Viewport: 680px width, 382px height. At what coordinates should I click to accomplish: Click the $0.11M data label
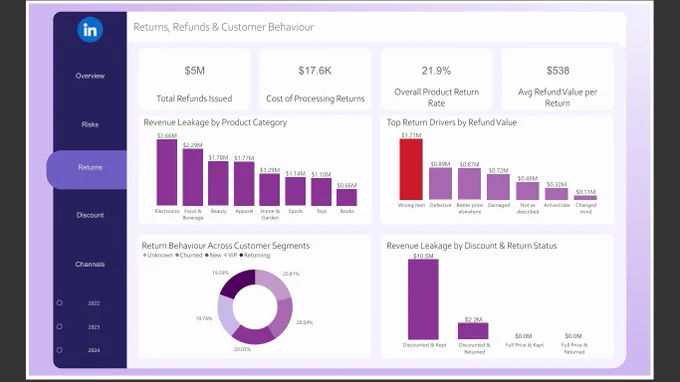pos(585,192)
